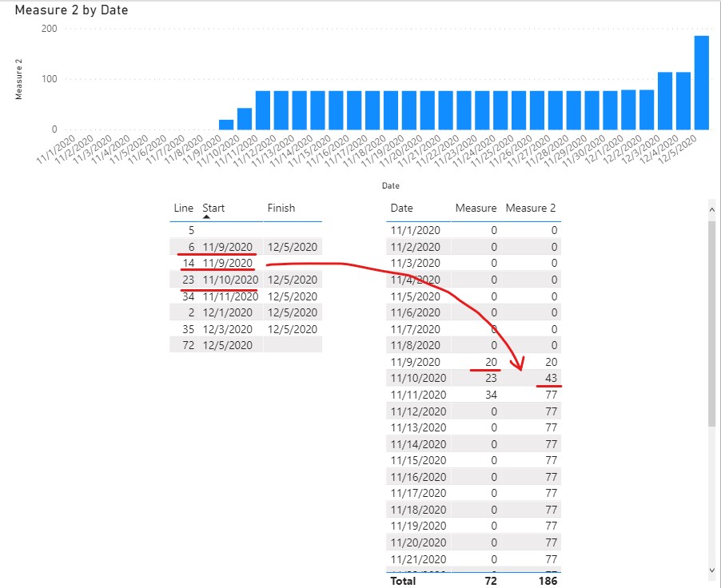Click Start date 12/1/2020 in Line 2 row
This screenshot has height=588, width=721.
pos(228,312)
